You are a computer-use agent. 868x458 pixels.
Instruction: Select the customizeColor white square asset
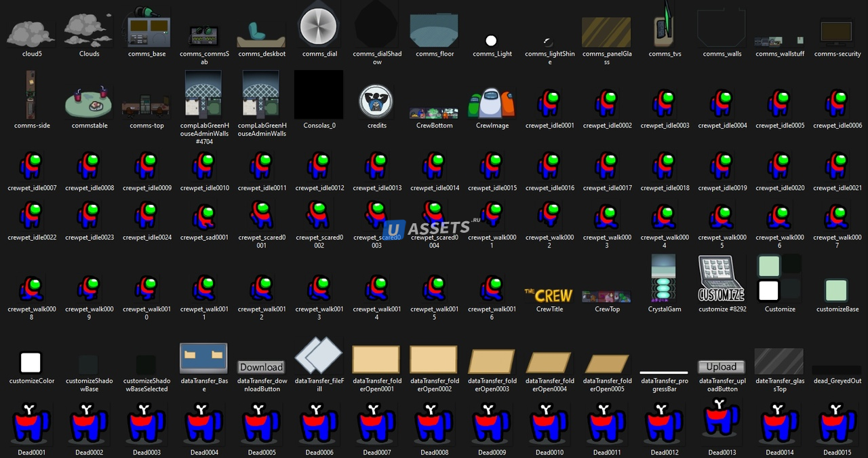click(x=31, y=363)
